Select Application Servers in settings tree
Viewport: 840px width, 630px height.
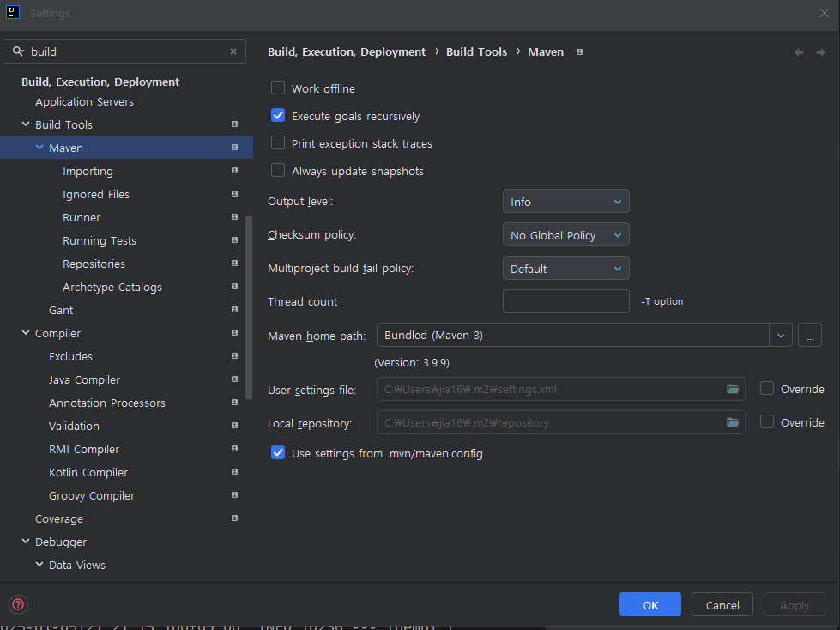(x=84, y=102)
